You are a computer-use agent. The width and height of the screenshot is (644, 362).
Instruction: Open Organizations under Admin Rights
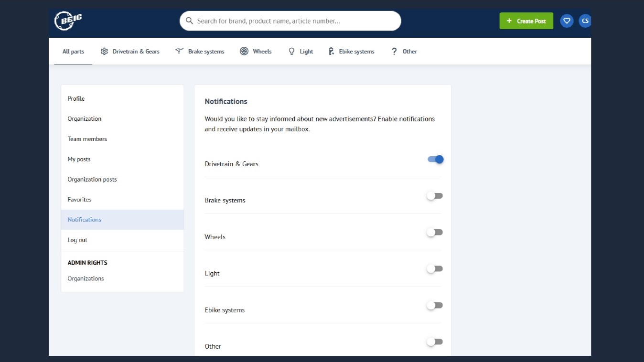[x=86, y=278]
